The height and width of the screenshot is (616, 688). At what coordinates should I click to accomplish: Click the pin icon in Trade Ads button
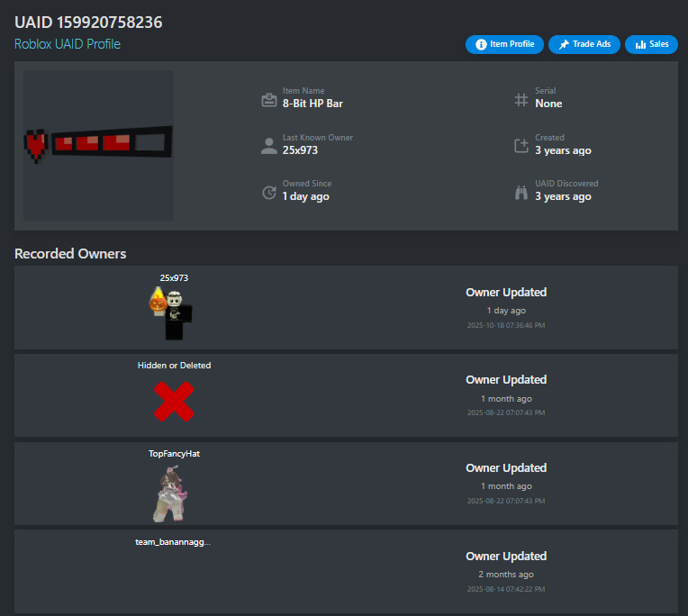(x=564, y=44)
